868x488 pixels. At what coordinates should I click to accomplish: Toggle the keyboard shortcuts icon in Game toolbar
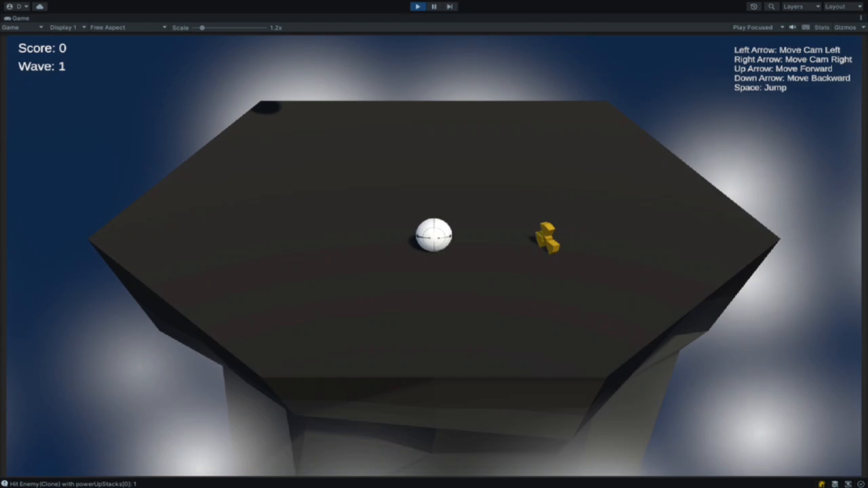pyautogui.click(x=806, y=27)
